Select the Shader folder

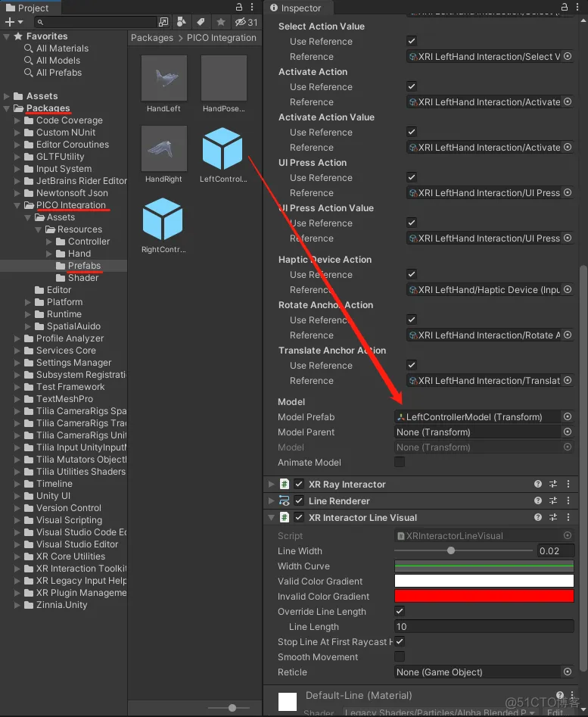coord(83,278)
